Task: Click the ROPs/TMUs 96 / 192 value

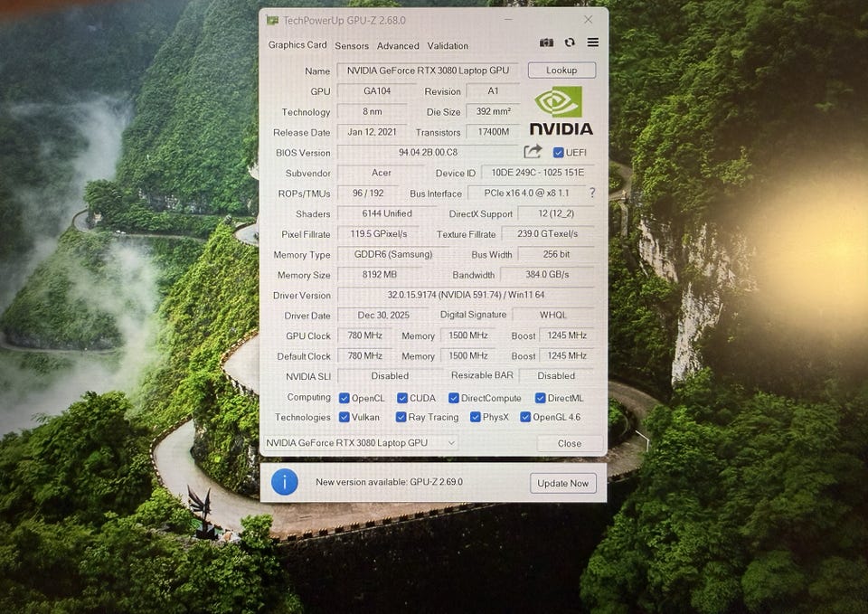Action: pos(368,194)
